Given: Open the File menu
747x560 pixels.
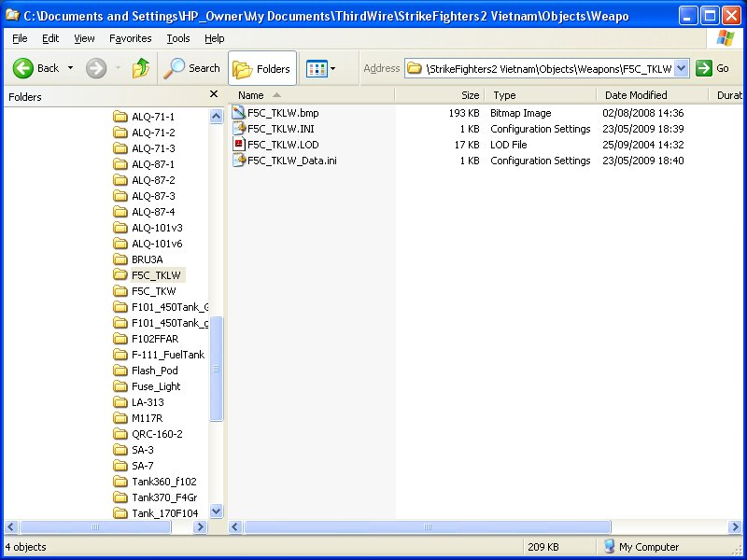Looking at the screenshot, I should (20, 38).
